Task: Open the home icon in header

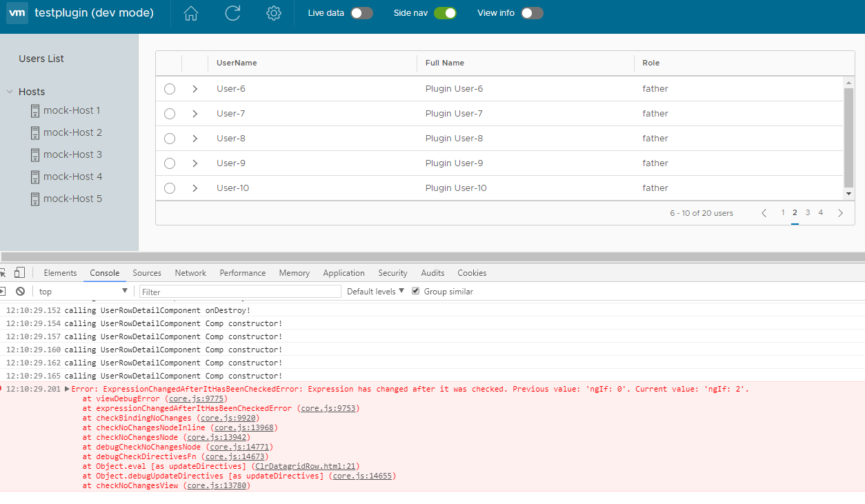Action: pos(191,13)
